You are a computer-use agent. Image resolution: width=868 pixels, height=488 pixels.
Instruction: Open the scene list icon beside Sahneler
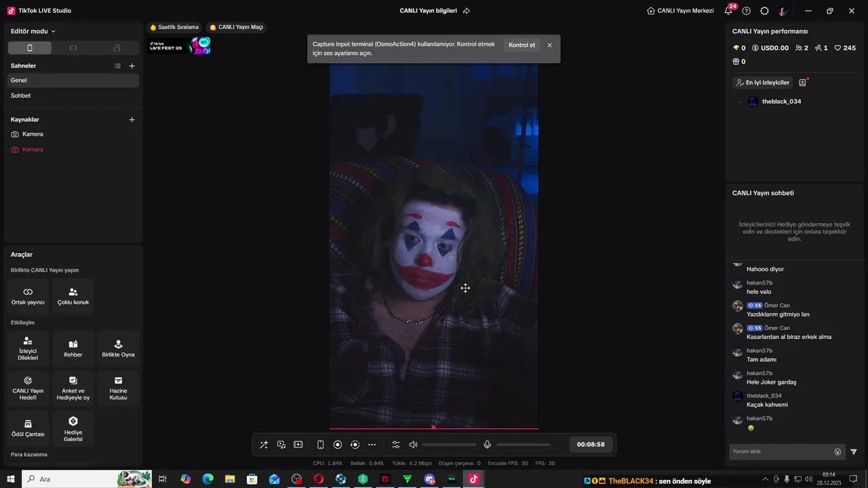tap(117, 66)
